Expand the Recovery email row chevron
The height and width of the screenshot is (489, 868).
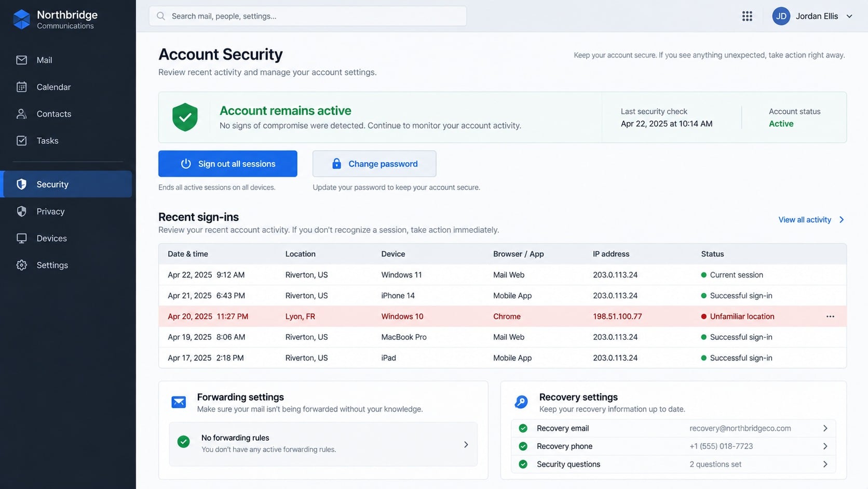tap(825, 428)
